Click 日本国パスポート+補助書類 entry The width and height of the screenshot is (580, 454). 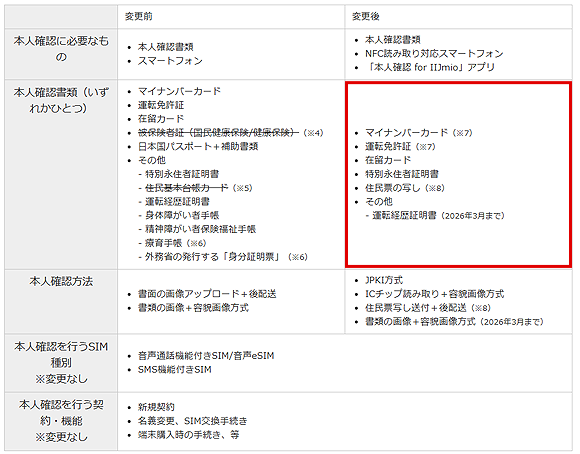(198, 147)
